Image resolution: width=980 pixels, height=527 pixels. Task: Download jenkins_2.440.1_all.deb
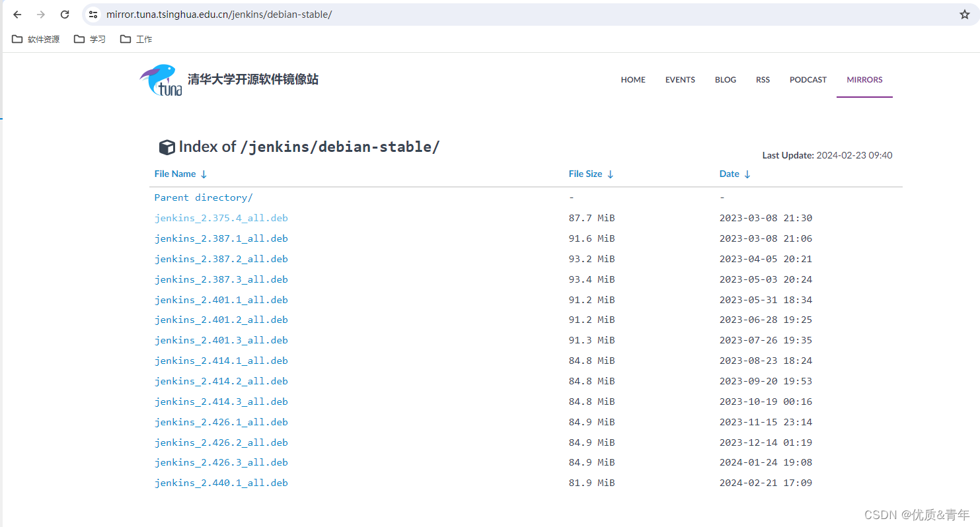pyautogui.click(x=221, y=483)
